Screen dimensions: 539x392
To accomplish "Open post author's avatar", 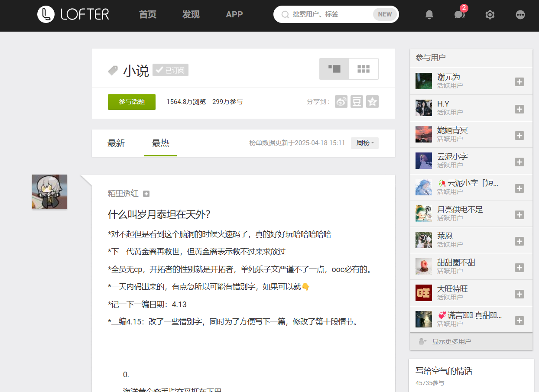I will pos(49,192).
